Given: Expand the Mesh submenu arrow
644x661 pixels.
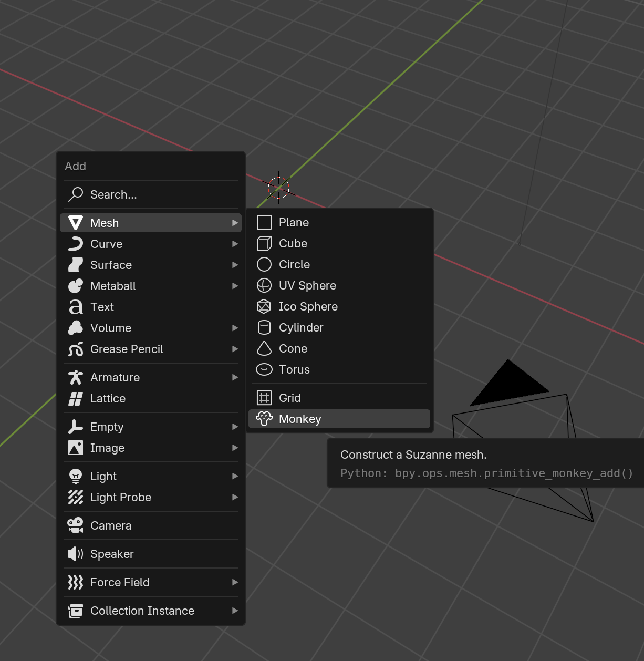Looking at the screenshot, I should click(x=235, y=223).
